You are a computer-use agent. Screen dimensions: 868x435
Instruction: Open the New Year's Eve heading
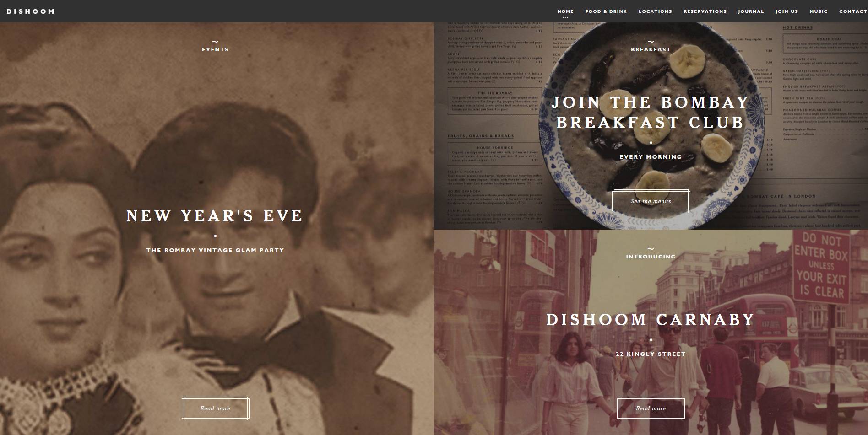point(215,216)
